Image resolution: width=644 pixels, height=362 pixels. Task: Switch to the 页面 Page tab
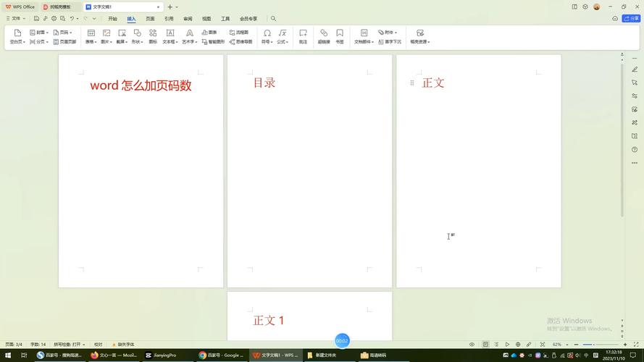tap(150, 19)
